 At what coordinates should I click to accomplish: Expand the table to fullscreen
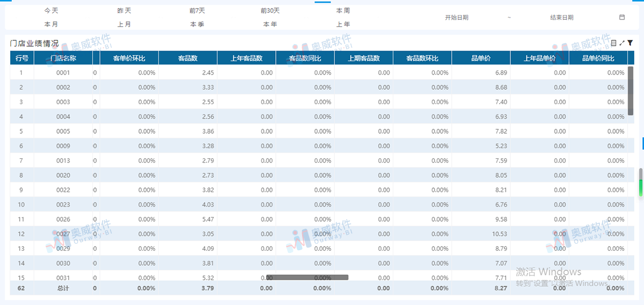(x=622, y=43)
